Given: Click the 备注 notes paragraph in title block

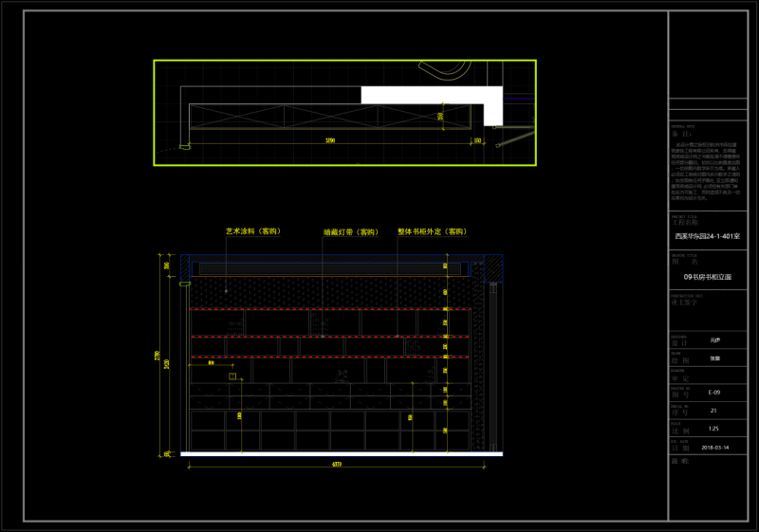Looking at the screenshot, I should 713,171.
